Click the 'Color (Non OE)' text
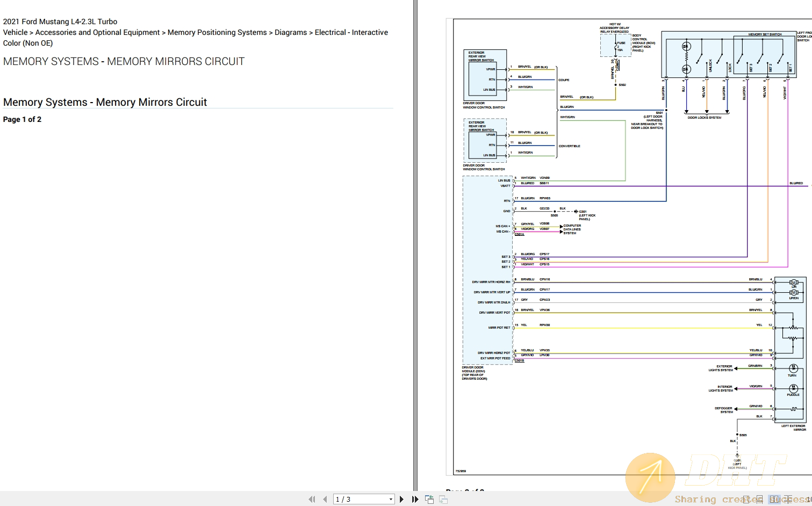812x506 pixels. (28, 43)
